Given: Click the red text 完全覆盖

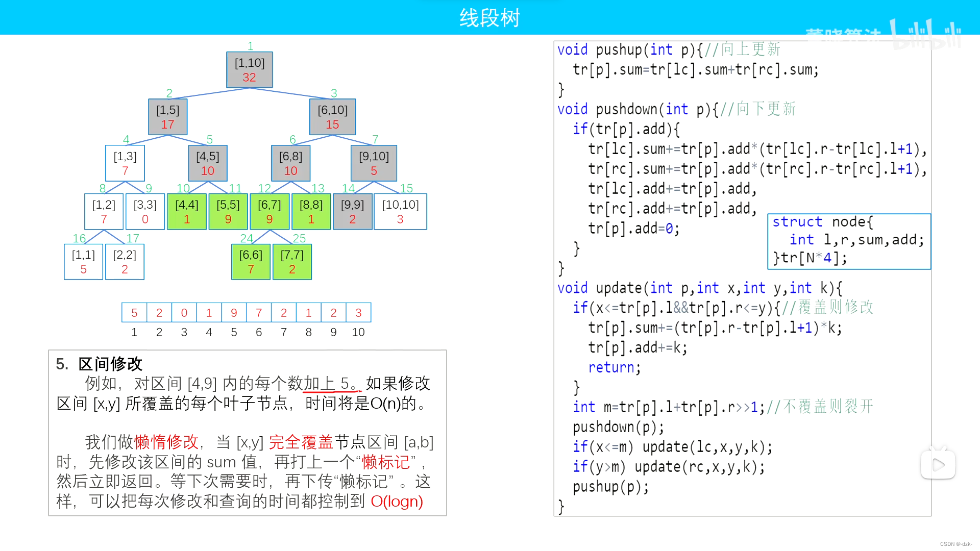Looking at the screenshot, I should [301, 442].
